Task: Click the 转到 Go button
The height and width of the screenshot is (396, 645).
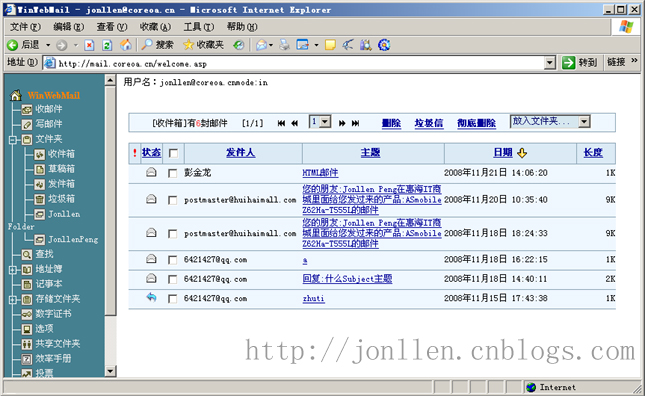Action: [580, 63]
